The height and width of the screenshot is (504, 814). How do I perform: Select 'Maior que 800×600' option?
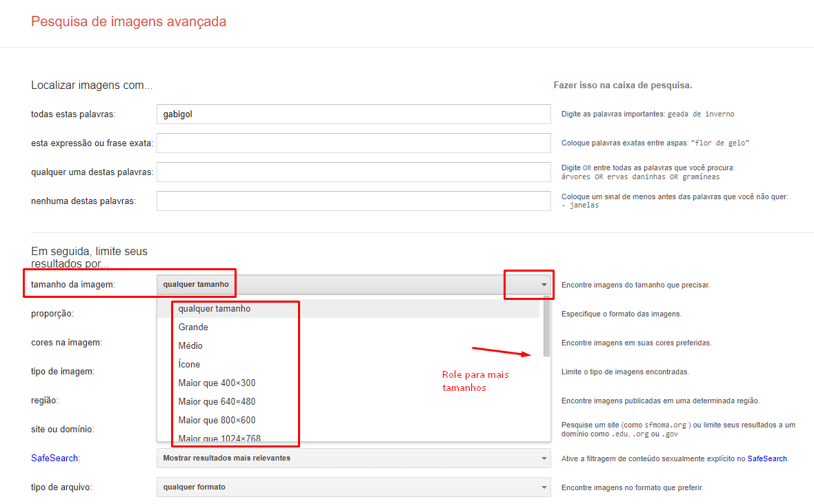click(x=348, y=421)
